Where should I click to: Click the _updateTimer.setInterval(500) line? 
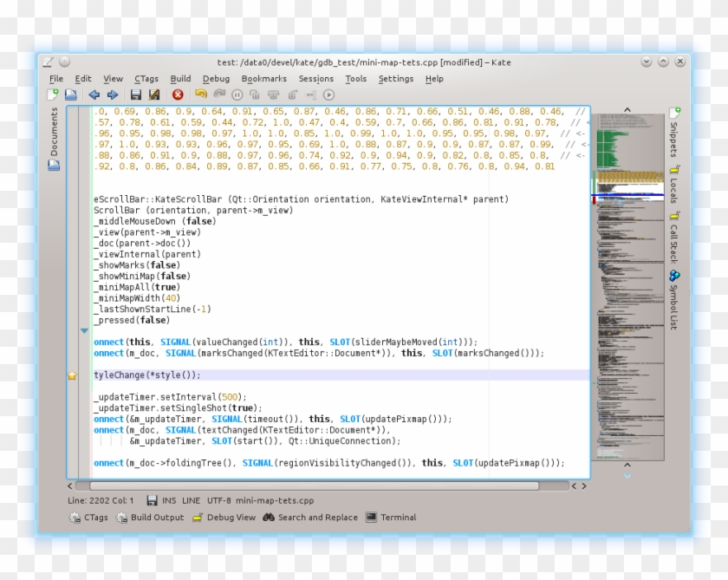click(170, 397)
